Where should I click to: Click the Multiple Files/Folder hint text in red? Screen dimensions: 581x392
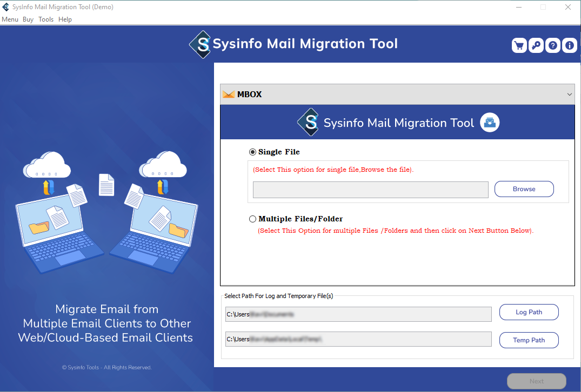tap(396, 231)
